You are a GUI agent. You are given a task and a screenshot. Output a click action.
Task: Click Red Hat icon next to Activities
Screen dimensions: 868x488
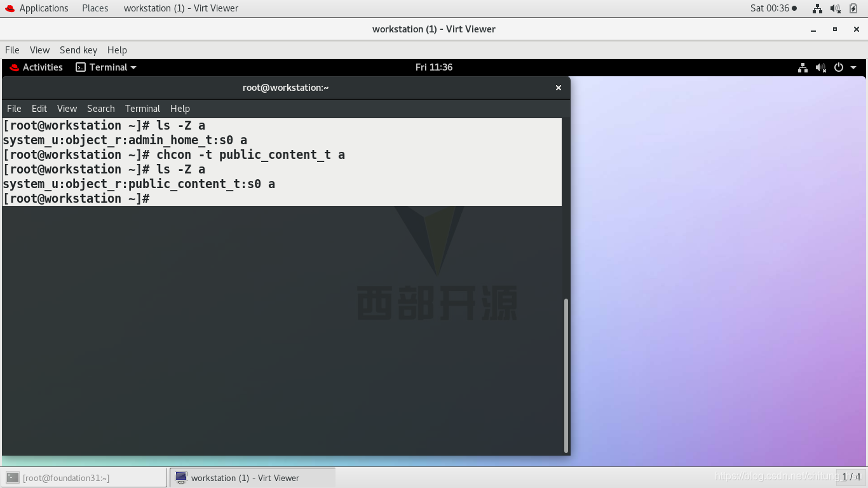tap(15, 67)
